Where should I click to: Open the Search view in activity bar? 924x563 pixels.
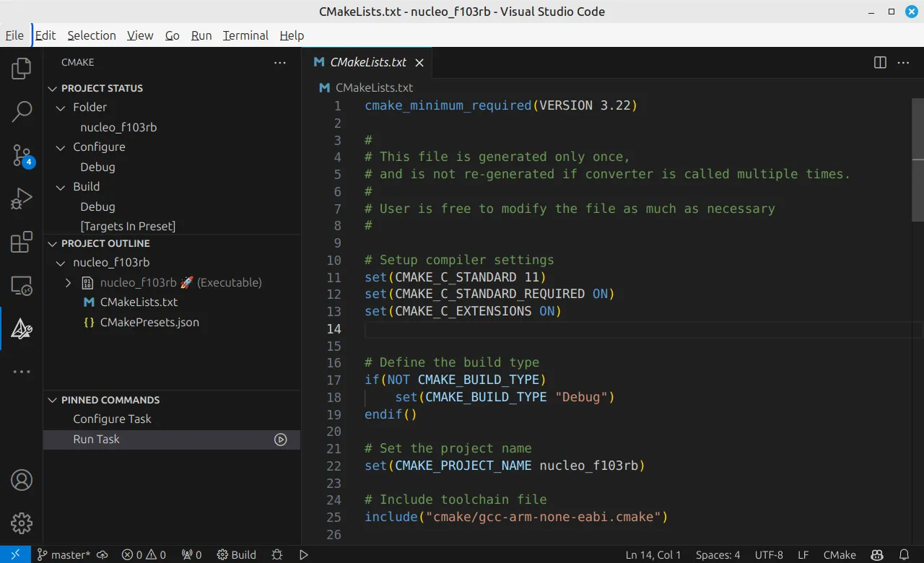point(22,112)
